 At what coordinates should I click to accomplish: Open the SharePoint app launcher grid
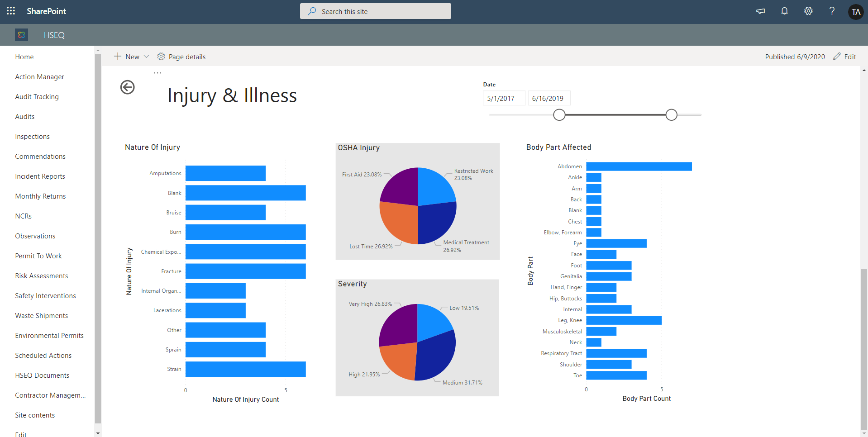coord(11,11)
